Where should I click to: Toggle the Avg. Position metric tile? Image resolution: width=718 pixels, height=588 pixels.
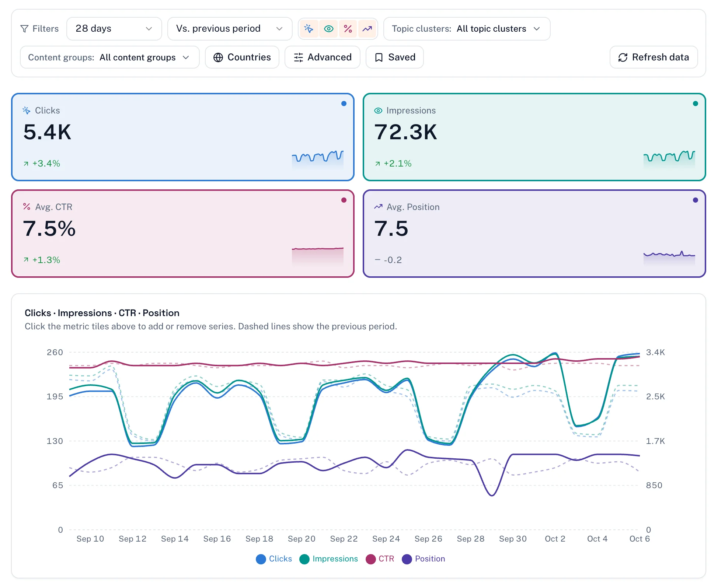(x=534, y=234)
